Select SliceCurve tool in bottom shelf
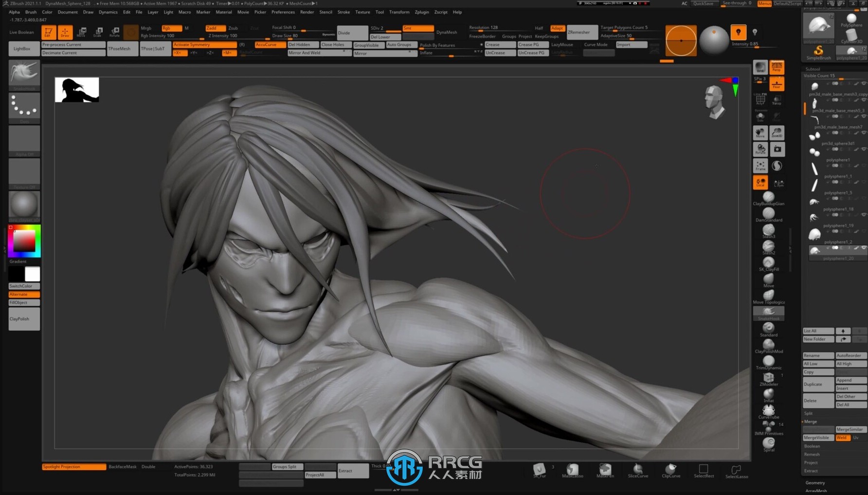 click(638, 471)
